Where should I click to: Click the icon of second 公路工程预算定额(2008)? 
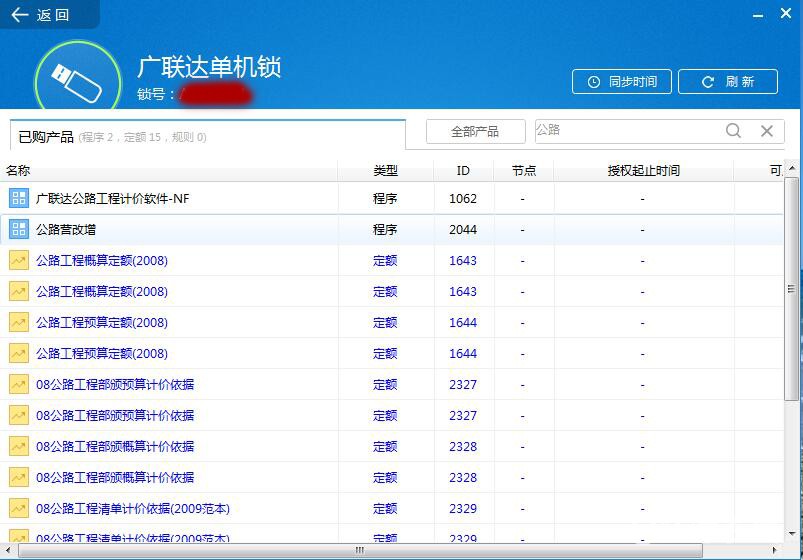click(x=19, y=354)
